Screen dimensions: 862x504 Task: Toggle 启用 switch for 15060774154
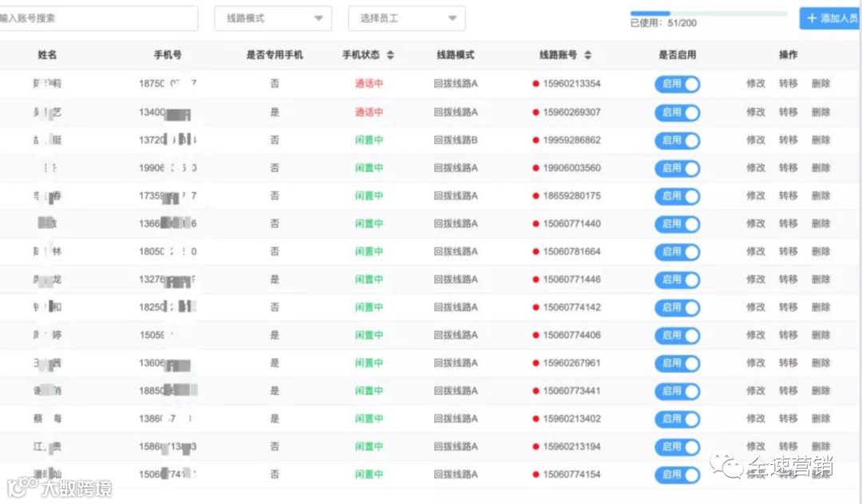point(678,475)
